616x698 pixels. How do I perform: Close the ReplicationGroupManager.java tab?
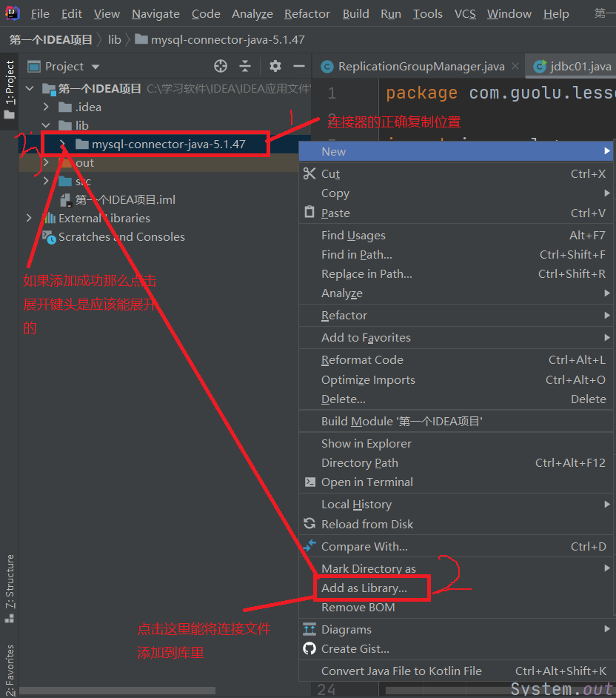point(515,67)
